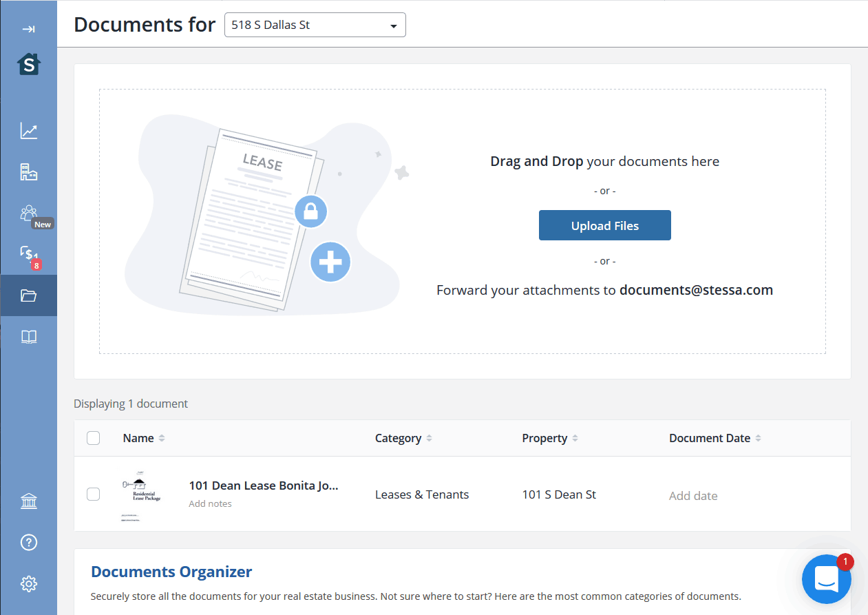
Task: Open the bank building icon in sidebar
Action: pos(29,501)
